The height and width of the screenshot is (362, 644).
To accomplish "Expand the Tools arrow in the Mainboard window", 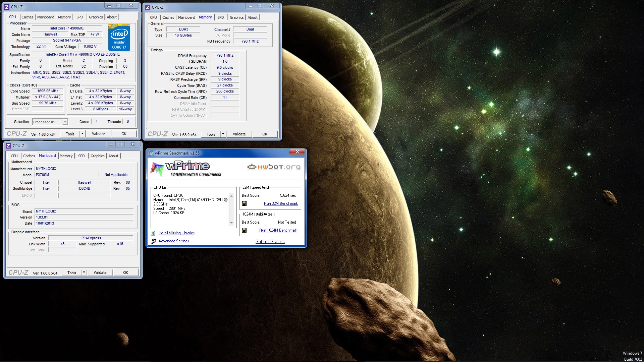I will click(84, 273).
